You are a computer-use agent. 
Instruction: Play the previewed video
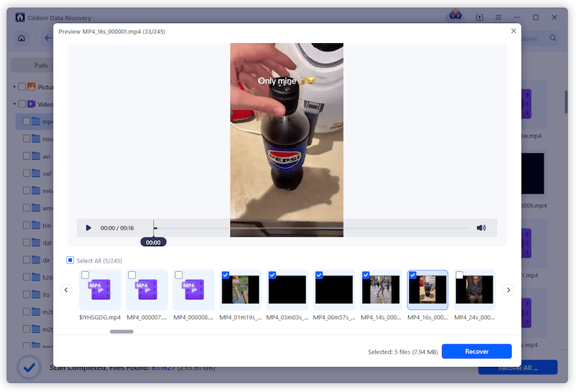[x=89, y=228]
